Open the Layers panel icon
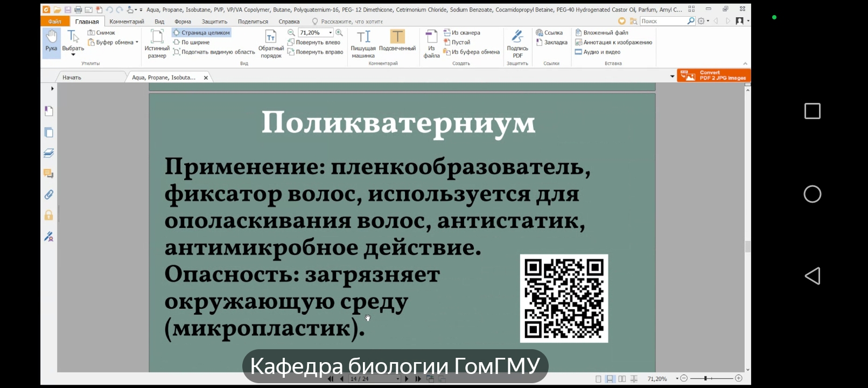The width and height of the screenshot is (868, 388). click(48, 153)
